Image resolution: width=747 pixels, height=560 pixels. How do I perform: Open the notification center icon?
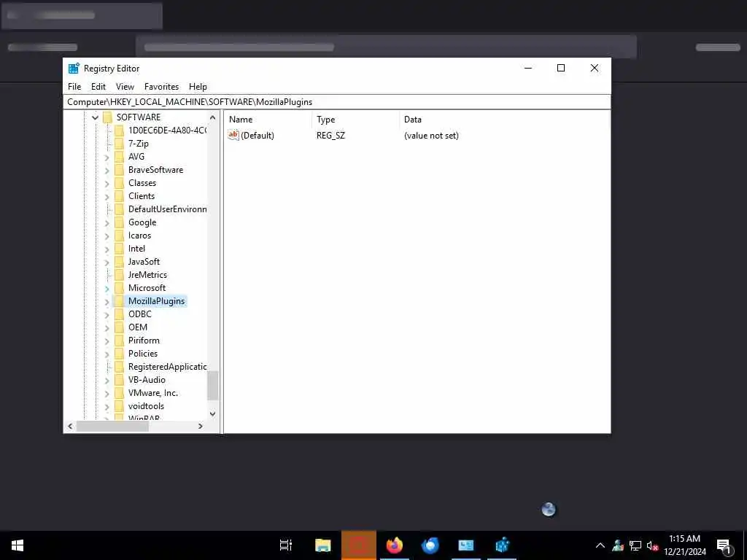click(724, 545)
